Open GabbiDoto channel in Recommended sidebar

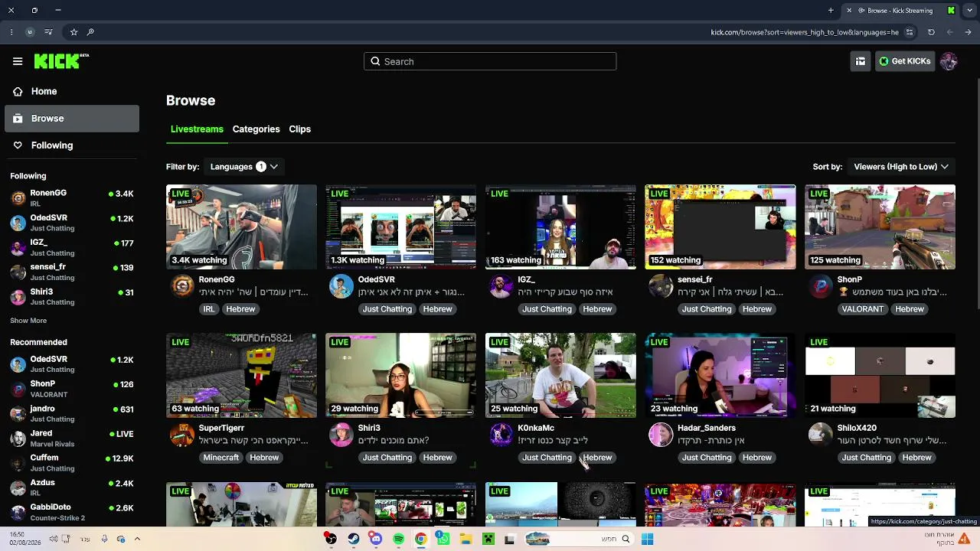[x=72, y=512]
